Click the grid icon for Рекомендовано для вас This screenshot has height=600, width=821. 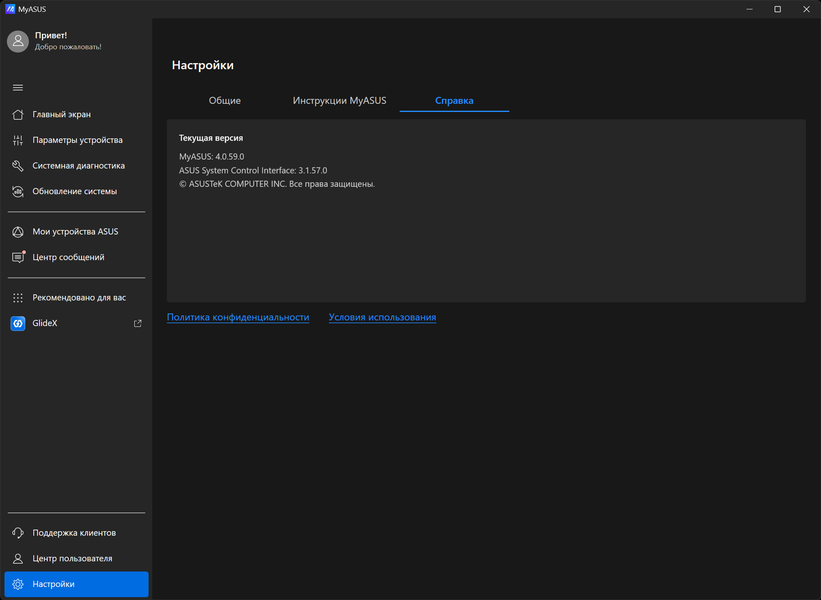point(18,298)
